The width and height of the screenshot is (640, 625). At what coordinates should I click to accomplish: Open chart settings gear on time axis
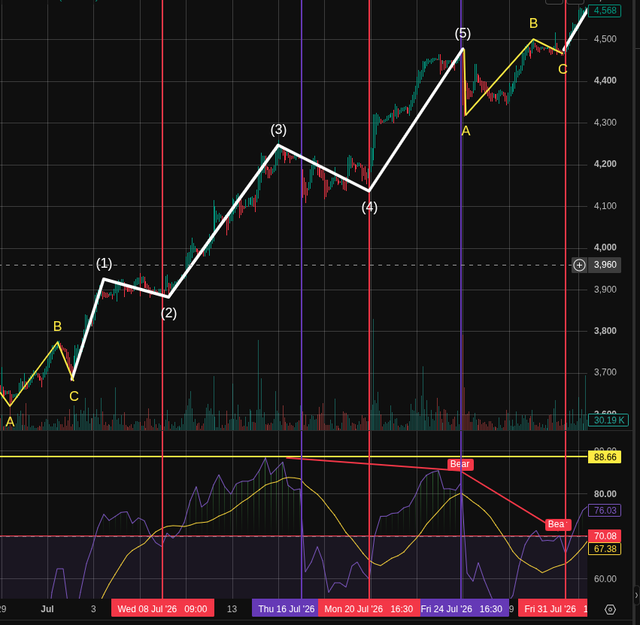(610, 609)
